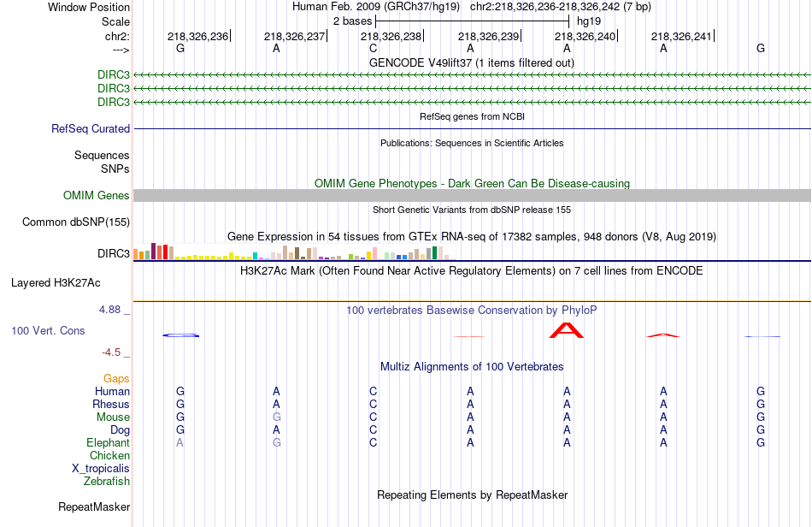Open OMIM Gene Phenotypes track title

[472, 183]
